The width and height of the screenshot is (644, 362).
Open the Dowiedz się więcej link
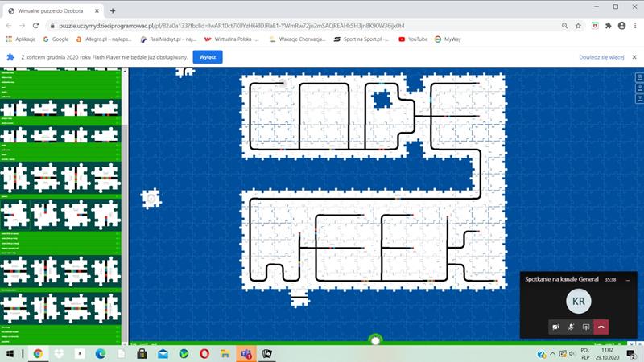coord(601,58)
